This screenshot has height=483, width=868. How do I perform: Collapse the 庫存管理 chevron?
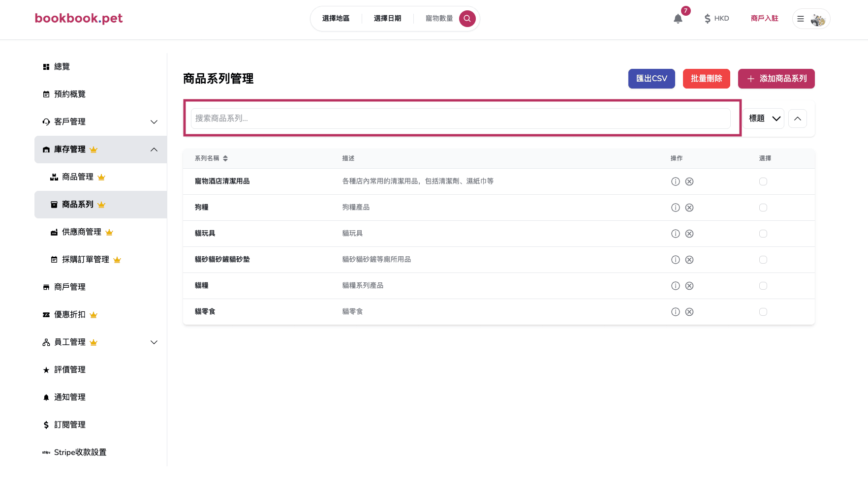coord(154,150)
